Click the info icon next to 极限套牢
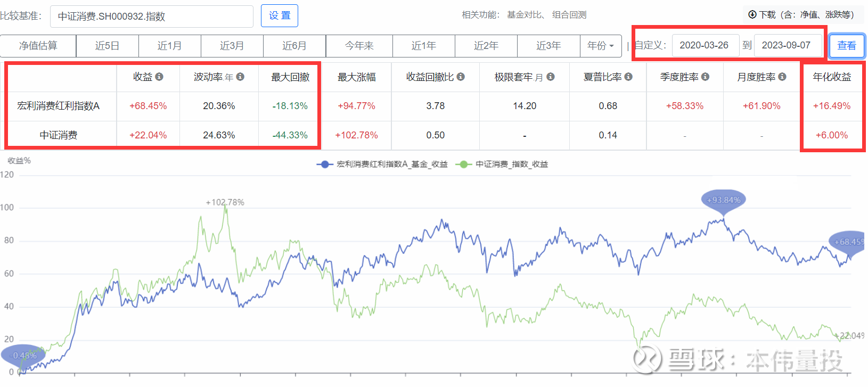This screenshot has width=868, height=387. pos(551,77)
